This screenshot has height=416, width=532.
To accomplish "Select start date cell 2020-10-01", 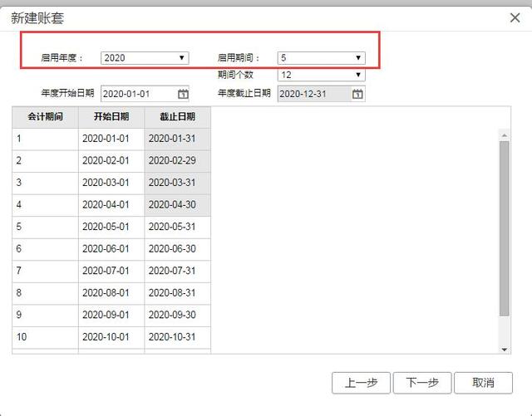I will click(x=111, y=337).
